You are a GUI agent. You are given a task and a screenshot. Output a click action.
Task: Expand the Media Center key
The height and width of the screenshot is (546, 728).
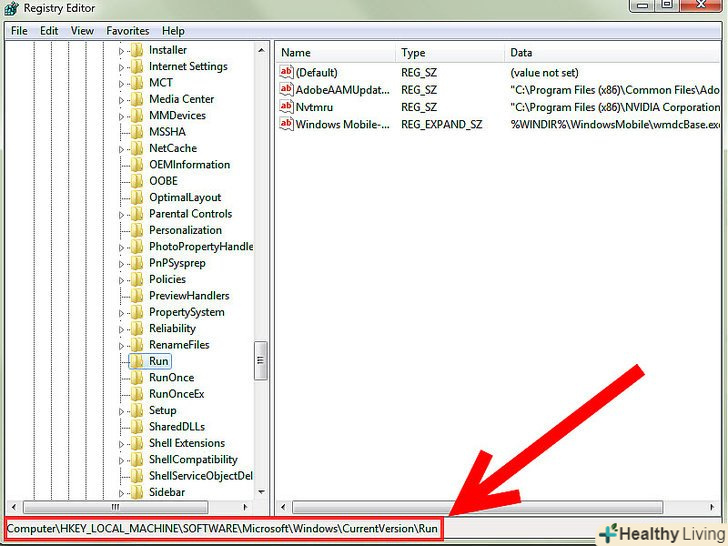pyautogui.click(x=121, y=100)
